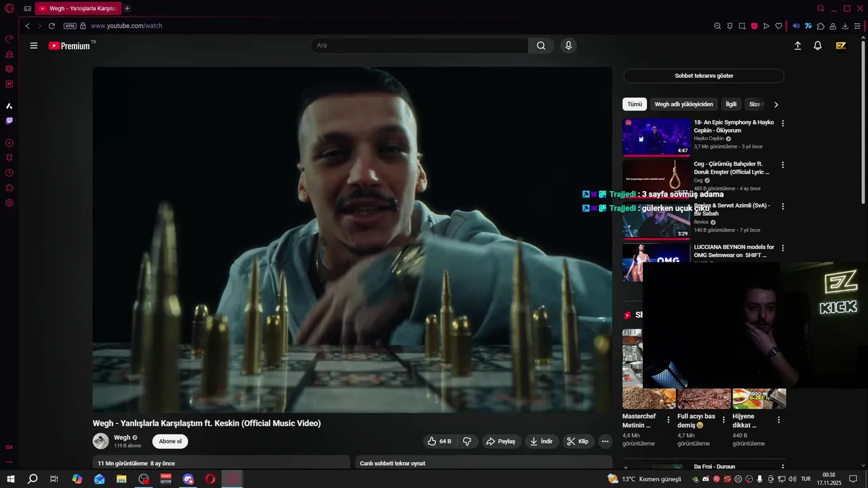Create a clip with Klip button
This screenshot has height=488, width=868.
pos(578,441)
